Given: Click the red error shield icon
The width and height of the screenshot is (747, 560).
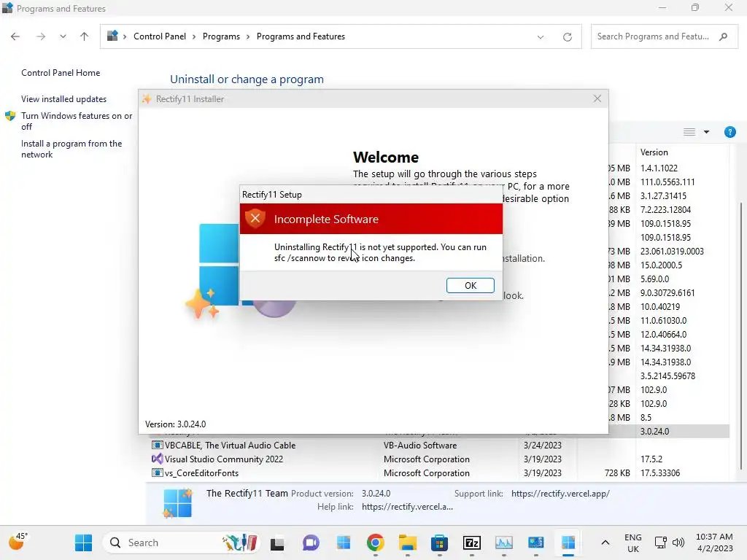Looking at the screenshot, I should coord(255,219).
